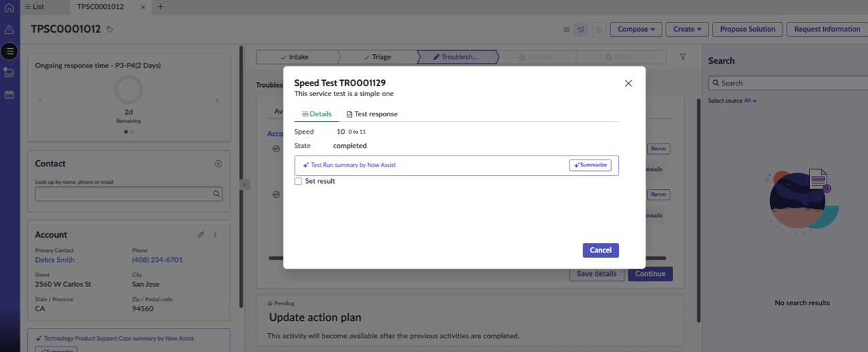This screenshot has width=868, height=352.
Task: Click the Cancel button
Action: pyautogui.click(x=600, y=250)
